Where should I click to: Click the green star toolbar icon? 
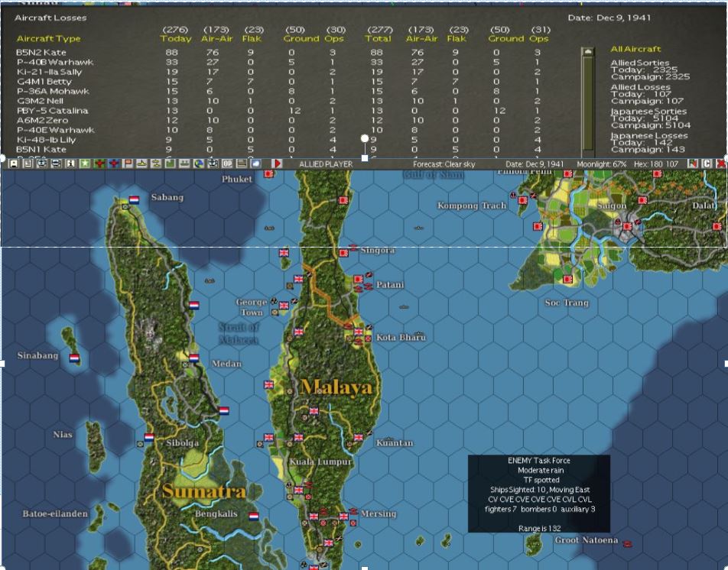point(85,164)
